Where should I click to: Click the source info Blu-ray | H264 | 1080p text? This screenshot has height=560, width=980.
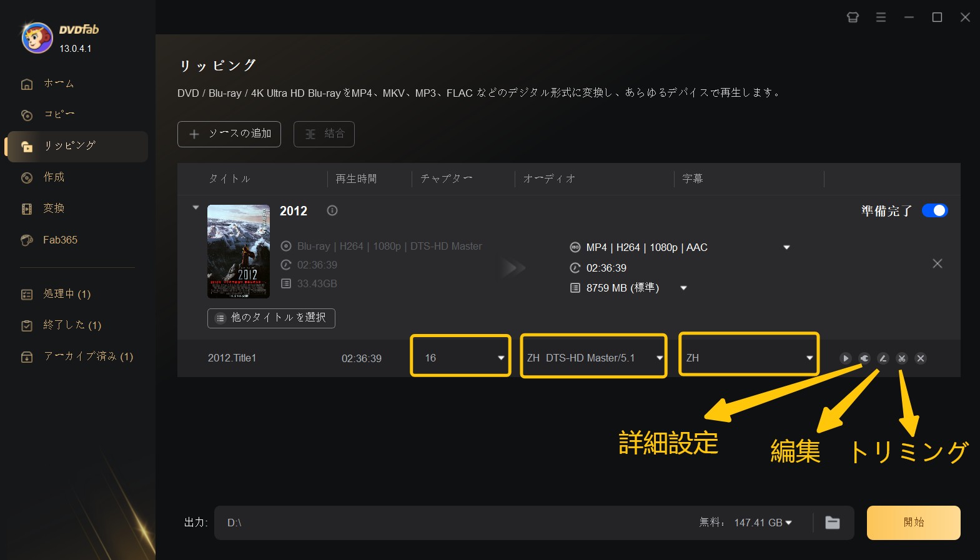pyautogui.click(x=390, y=247)
